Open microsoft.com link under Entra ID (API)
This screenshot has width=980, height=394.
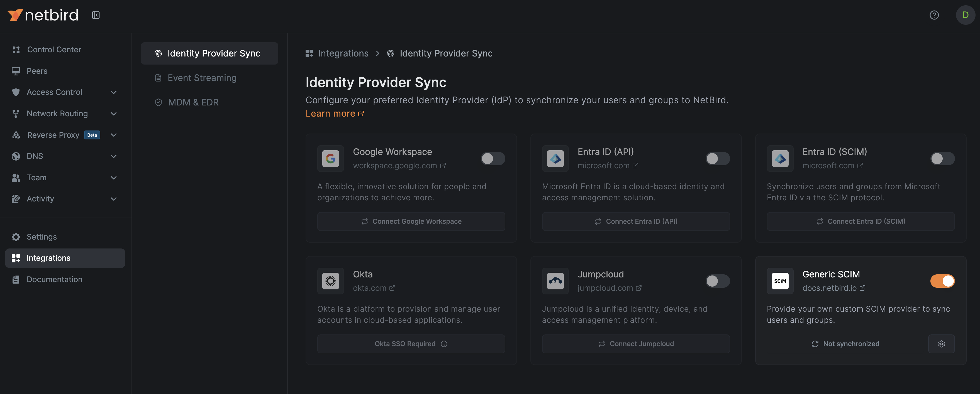608,166
